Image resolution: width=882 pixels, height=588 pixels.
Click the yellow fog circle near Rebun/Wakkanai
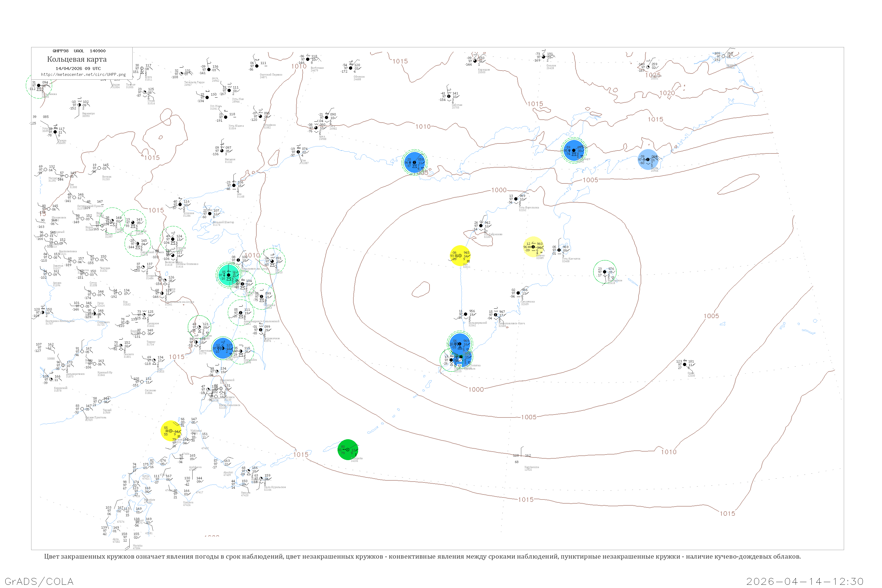click(x=171, y=431)
